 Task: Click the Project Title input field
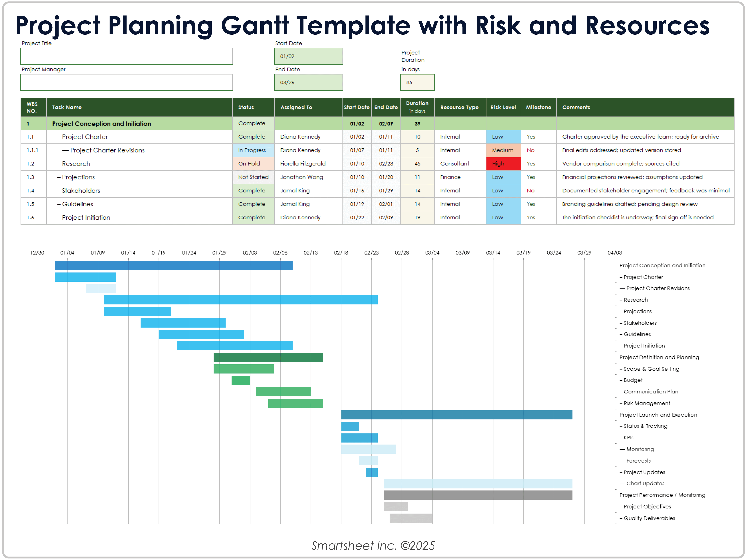[126, 56]
